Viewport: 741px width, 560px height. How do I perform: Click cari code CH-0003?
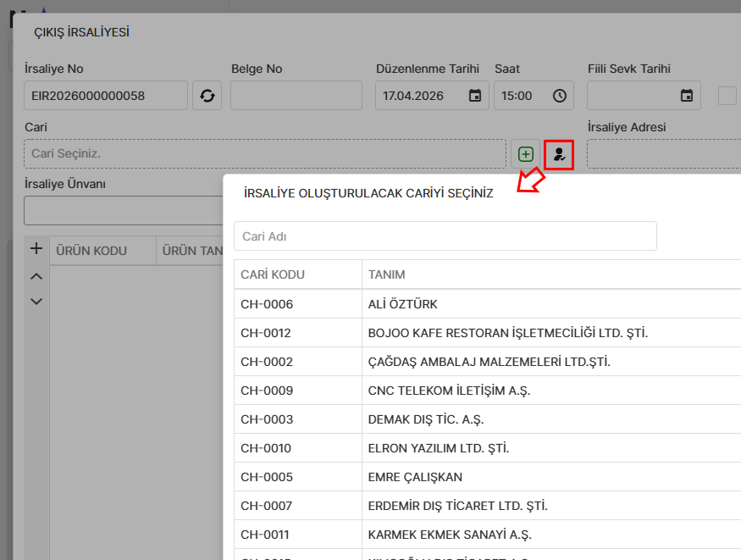[x=267, y=419]
